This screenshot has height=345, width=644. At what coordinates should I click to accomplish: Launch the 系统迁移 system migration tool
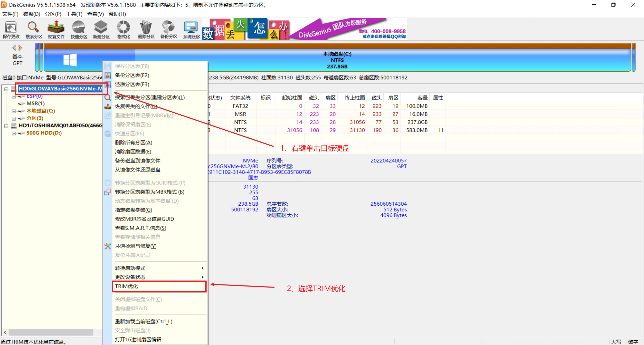click(x=191, y=29)
